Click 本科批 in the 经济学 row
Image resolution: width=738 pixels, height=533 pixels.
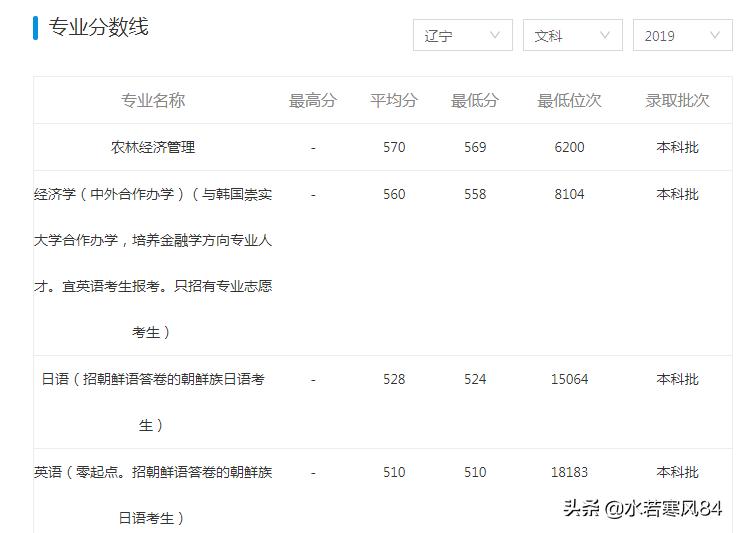677,194
